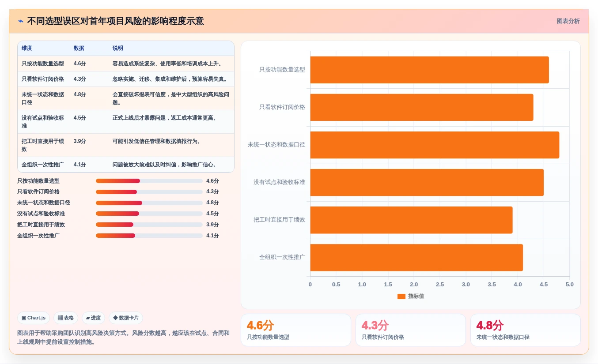
Task: Click the 没有试点和验收标准 progress bar
Action: [x=149, y=214]
